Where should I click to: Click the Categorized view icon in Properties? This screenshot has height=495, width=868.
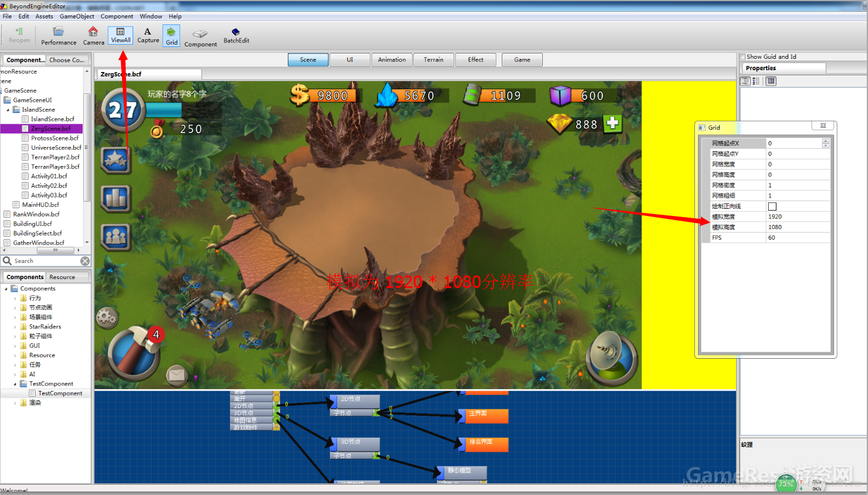745,81
